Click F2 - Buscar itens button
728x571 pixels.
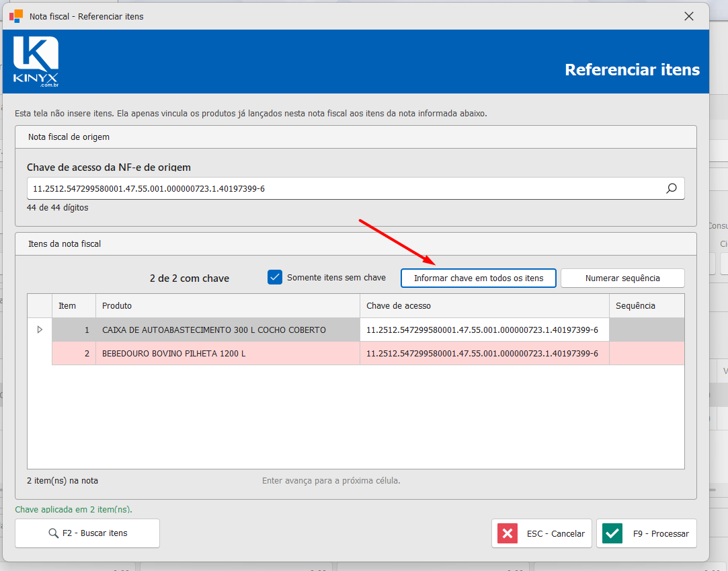(x=87, y=533)
